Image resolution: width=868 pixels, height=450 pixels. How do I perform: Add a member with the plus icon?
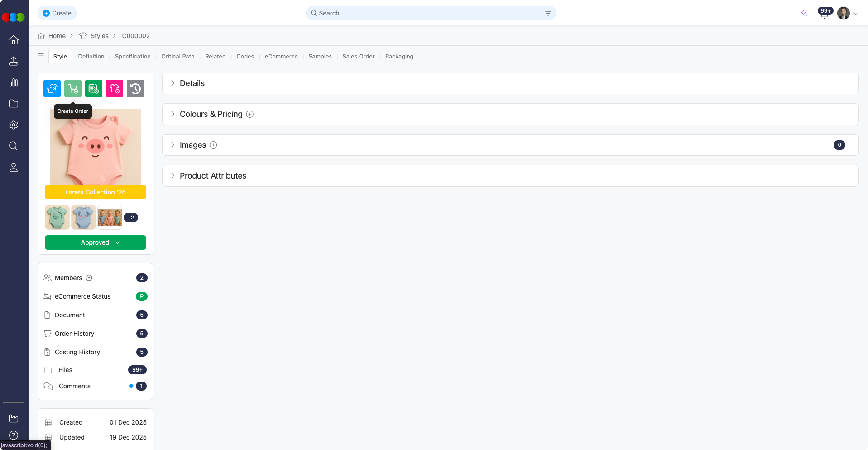(x=89, y=278)
